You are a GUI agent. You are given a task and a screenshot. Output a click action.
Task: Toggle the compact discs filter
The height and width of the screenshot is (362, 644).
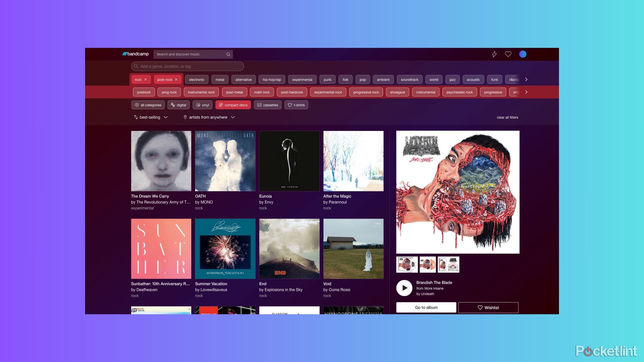(233, 105)
